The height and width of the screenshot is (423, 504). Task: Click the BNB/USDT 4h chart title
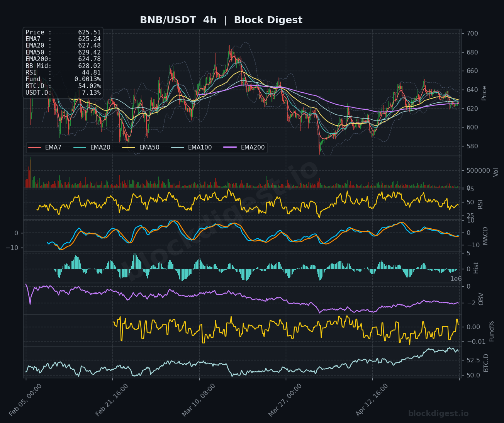[221, 20]
